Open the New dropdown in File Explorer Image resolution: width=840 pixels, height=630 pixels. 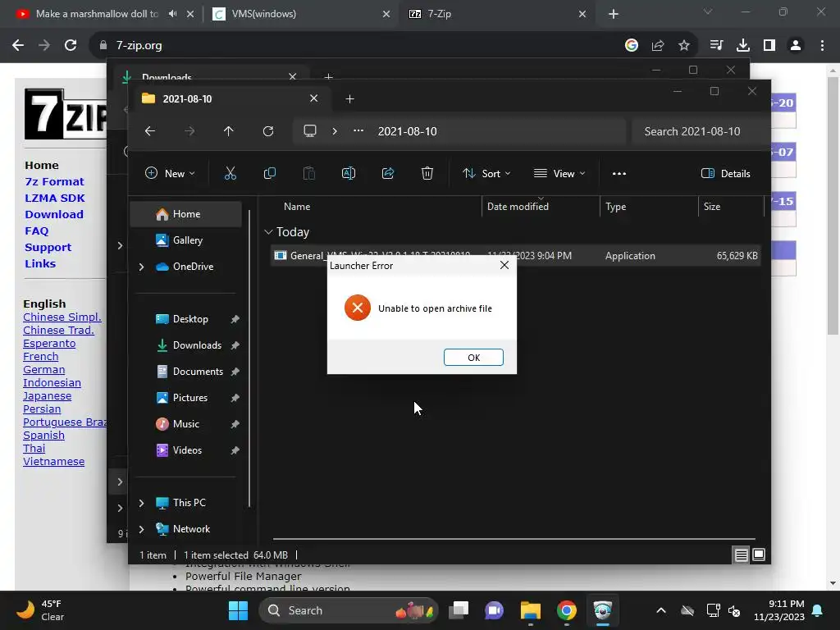point(170,173)
